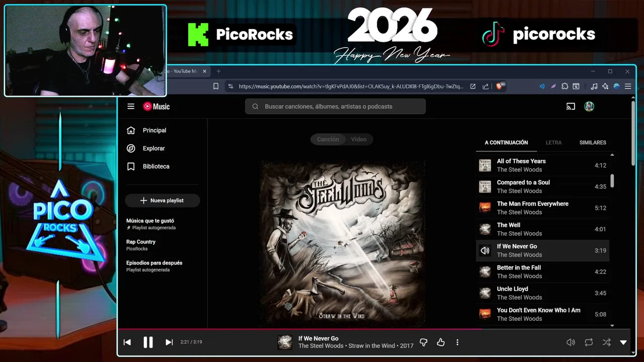This screenshot has height=362, width=644.
Task: Open the three-dot song options menu
Action: pos(457,342)
